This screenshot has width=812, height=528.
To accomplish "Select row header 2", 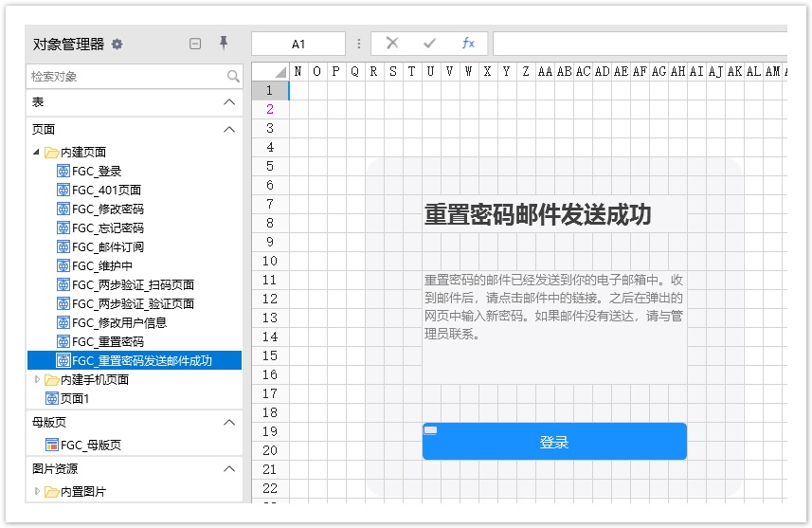I will [x=270, y=109].
